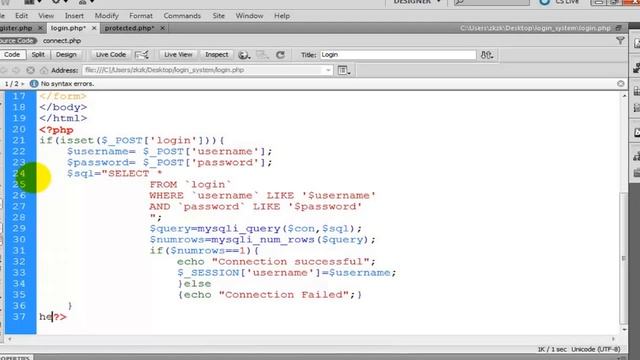The image size is (640, 360).
Task: Open the Help menu
Action: point(282,16)
